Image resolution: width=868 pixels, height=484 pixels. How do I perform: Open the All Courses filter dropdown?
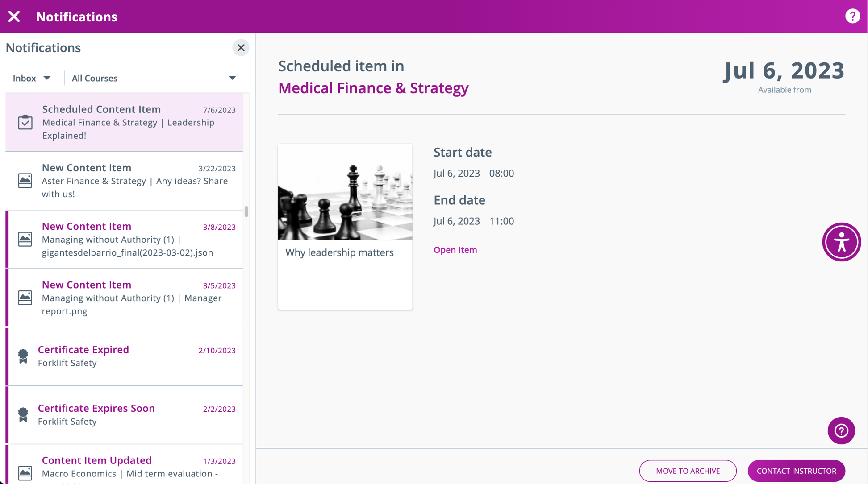pyautogui.click(x=154, y=78)
